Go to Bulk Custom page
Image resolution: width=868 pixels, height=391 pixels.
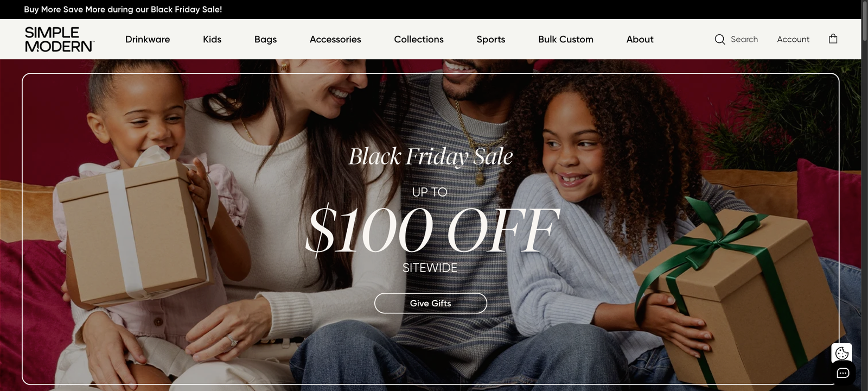coord(566,39)
